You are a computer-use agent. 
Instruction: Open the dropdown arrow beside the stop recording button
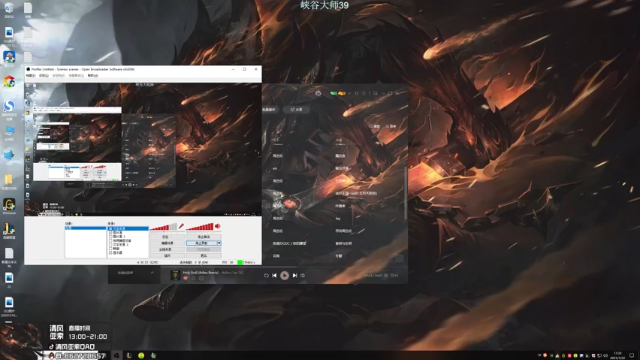219,243
